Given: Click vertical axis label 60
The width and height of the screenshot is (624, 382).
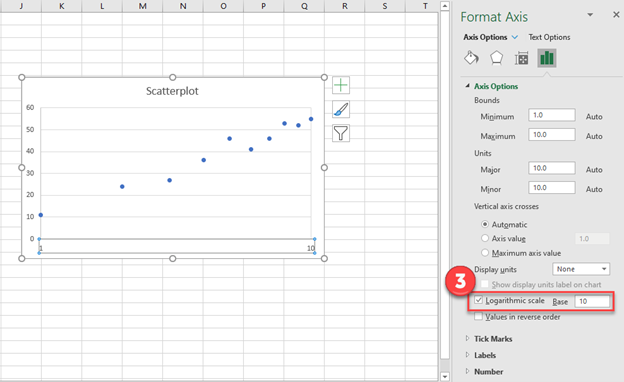Looking at the screenshot, I should (30, 107).
